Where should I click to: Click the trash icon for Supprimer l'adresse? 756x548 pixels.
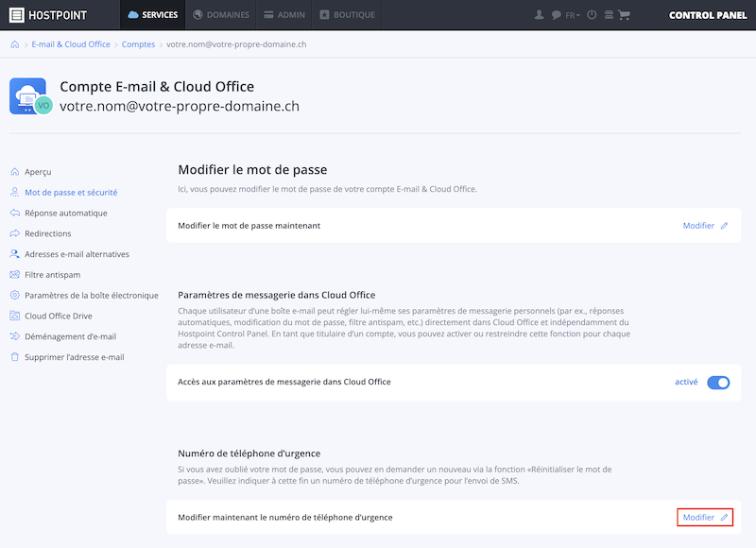pyautogui.click(x=15, y=357)
